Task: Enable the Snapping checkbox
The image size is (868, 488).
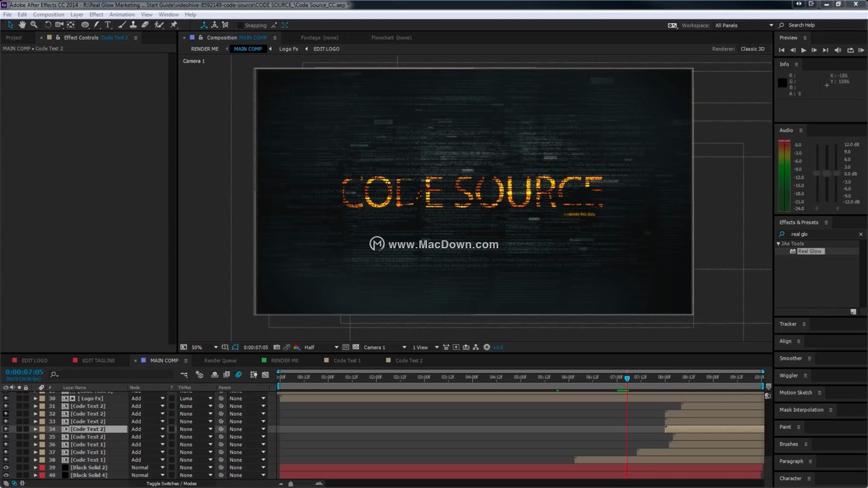Action: pyautogui.click(x=240, y=26)
